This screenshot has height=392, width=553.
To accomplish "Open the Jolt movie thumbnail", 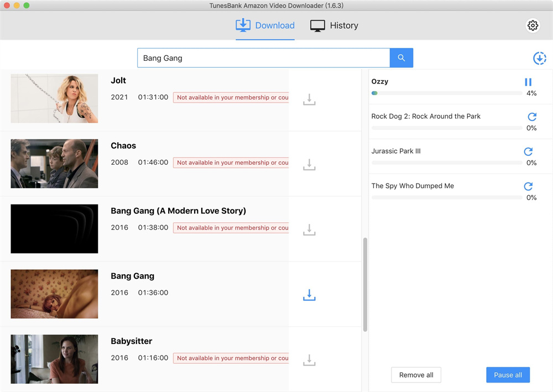I will [x=54, y=98].
